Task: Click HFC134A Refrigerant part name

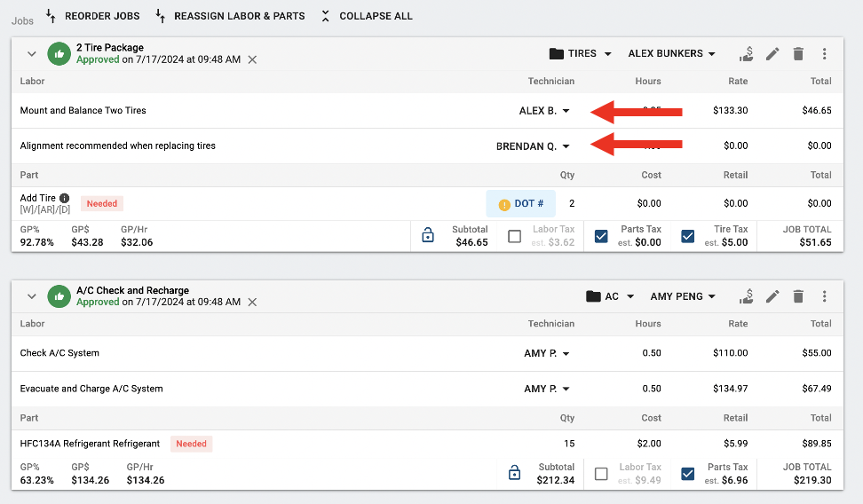Action: tap(90, 444)
